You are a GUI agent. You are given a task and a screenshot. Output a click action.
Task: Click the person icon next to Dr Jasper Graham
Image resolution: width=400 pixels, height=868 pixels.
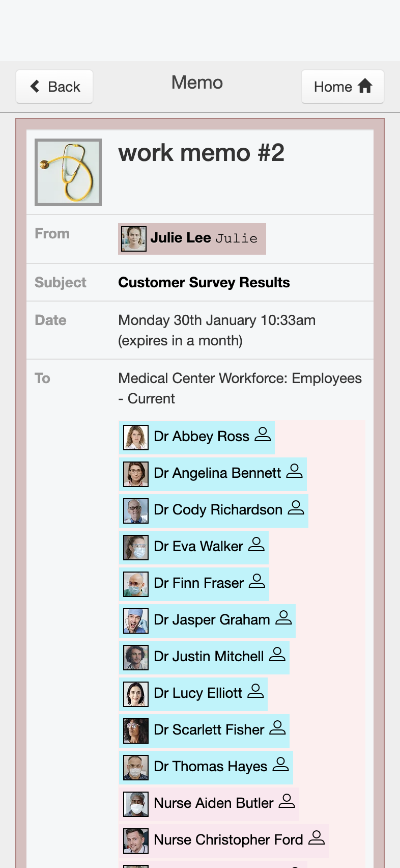(283, 618)
